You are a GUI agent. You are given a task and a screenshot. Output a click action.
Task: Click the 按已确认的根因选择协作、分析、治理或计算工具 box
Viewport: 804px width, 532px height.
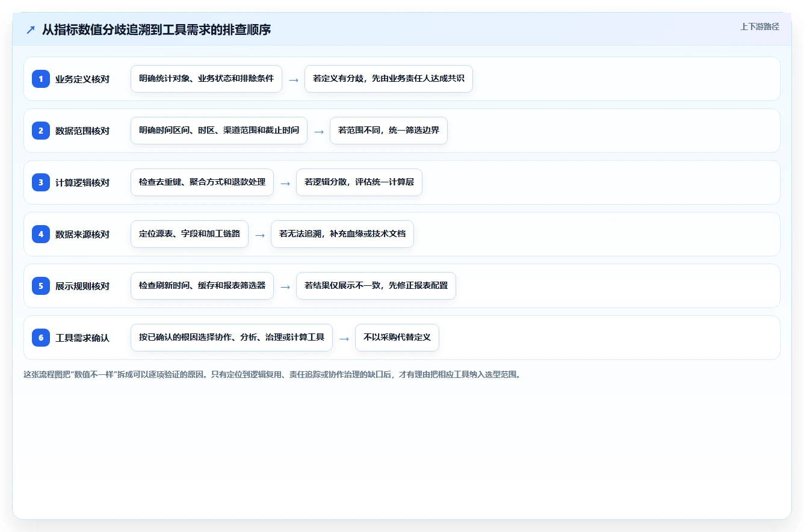point(232,338)
